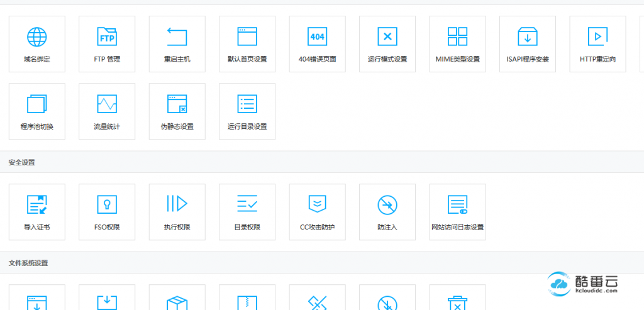This screenshot has width=644, height=310.
Task: View 流量统计 traffic statistics
Action: [107, 104]
